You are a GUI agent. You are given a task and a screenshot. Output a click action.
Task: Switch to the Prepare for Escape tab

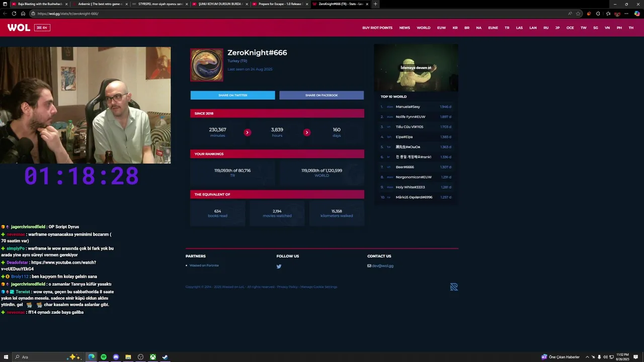tap(279, 4)
